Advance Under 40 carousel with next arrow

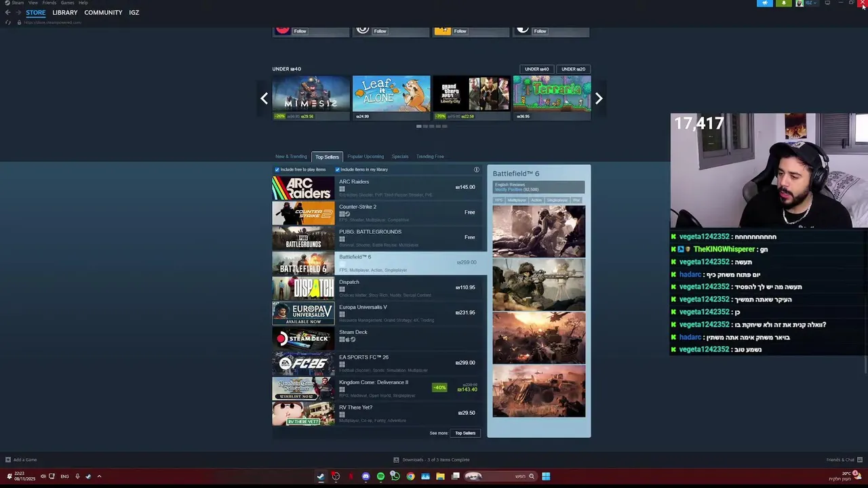(x=599, y=99)
